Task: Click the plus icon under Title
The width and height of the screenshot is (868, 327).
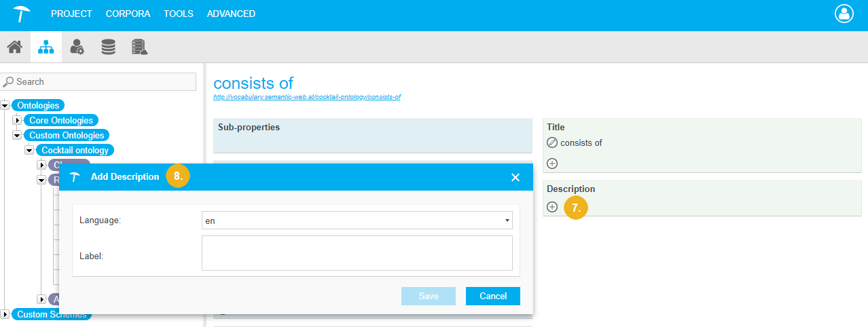Action: point(552,163)
